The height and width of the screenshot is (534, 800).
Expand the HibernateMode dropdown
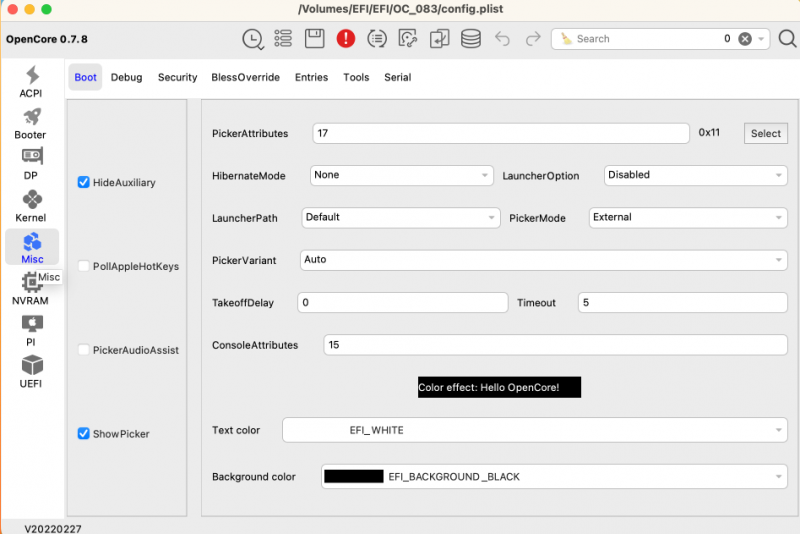coord(401,175)
